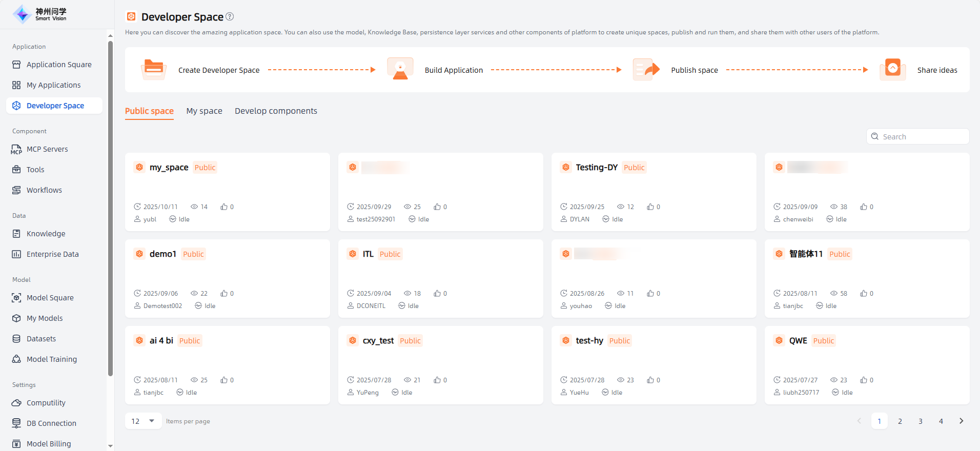Open Application Square from the sidebar
This screenshot has width=980, height=451.
pyautogui.click(x=58, y=65)
